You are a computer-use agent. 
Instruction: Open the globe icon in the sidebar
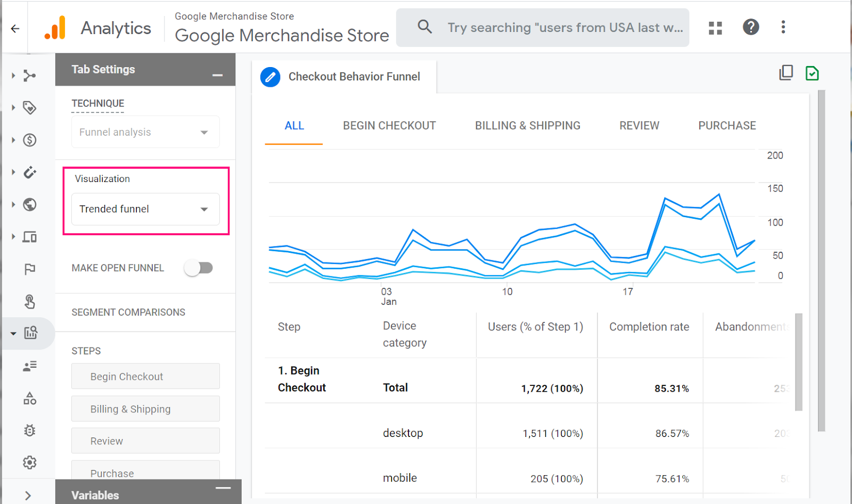[30, 204]
